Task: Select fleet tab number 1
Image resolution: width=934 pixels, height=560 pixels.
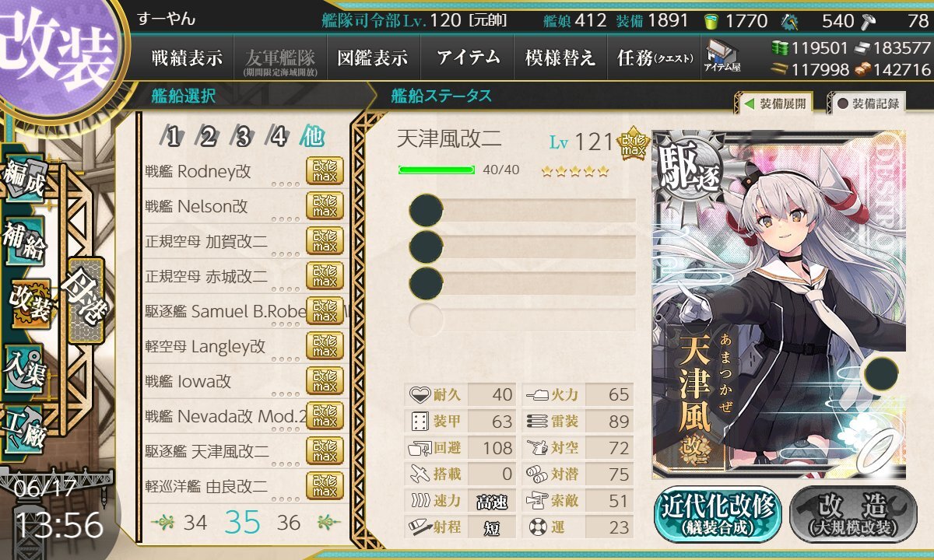Action: tap(173, 138)
